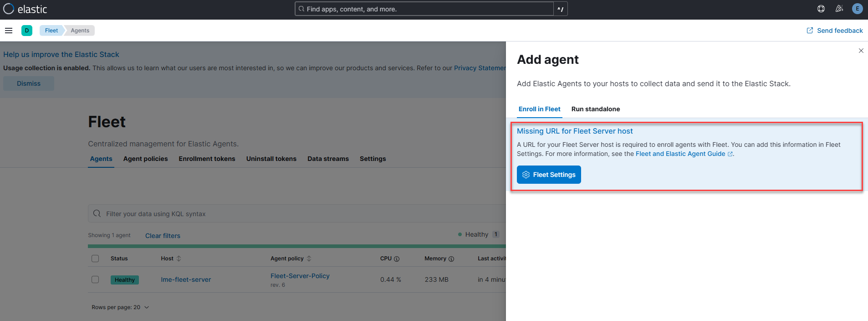Click the external link icon beside Agent Guide
This screenshot has width=868, height=321.
[730, 154]
